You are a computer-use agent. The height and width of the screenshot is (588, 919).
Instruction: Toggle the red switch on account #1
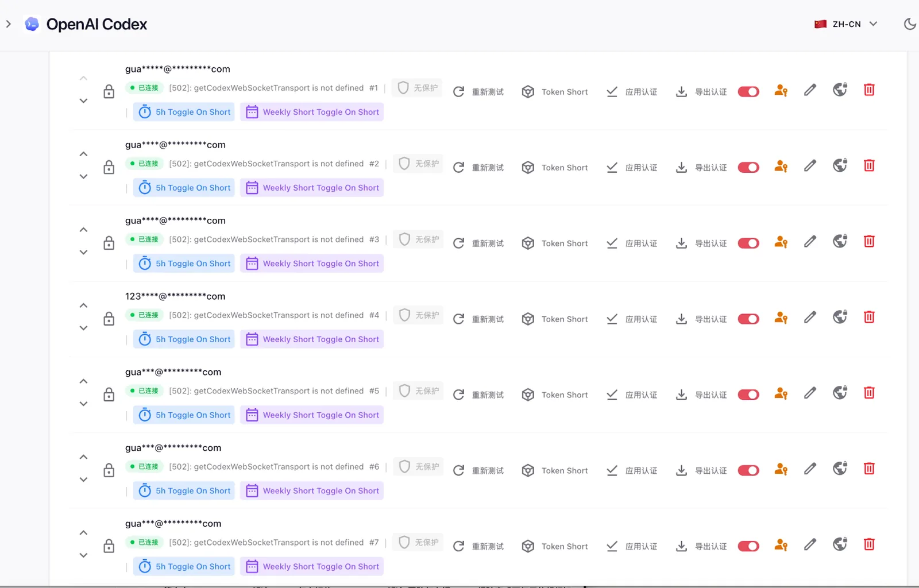click(x=748, y=92)
